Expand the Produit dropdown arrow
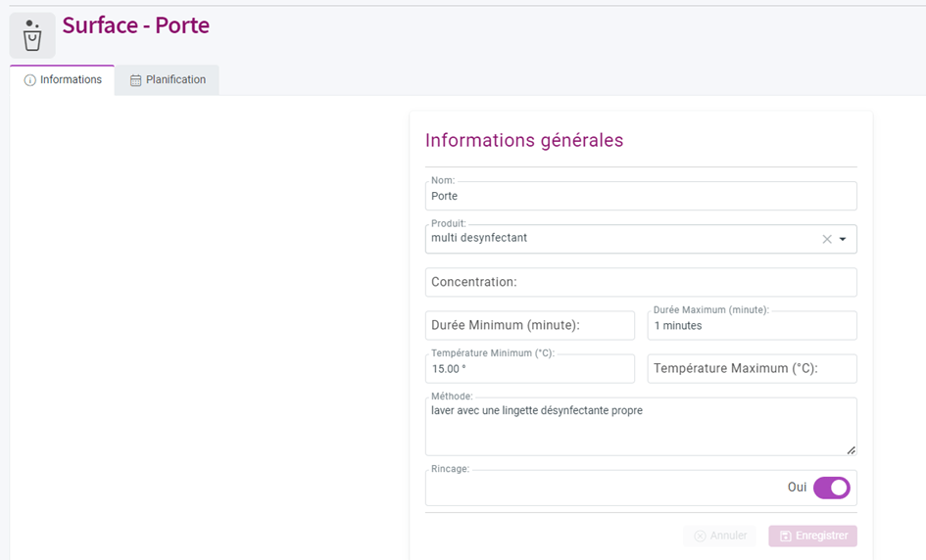 [843, 239]
